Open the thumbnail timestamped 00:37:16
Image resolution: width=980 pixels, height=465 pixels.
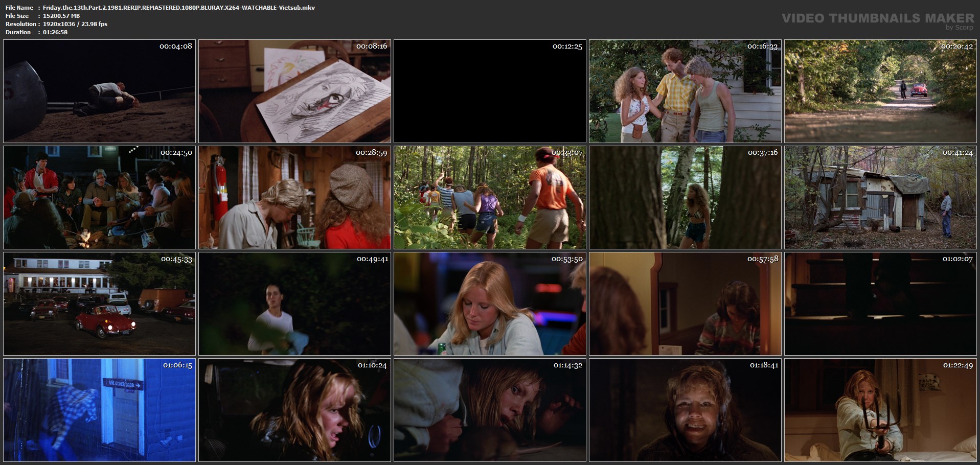point(685,198)
